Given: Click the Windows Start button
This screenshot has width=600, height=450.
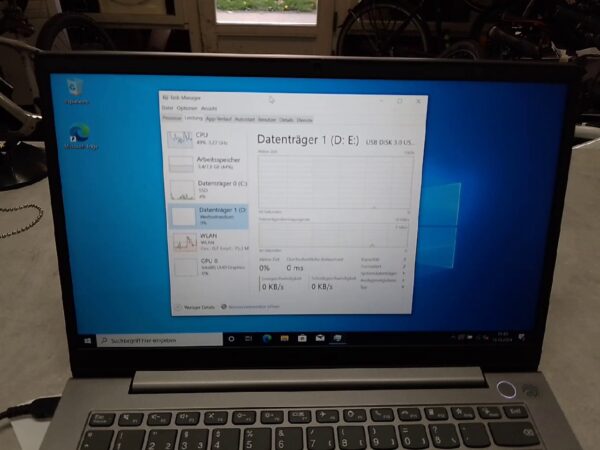Looking at the screenshot, I should point(89,340).
